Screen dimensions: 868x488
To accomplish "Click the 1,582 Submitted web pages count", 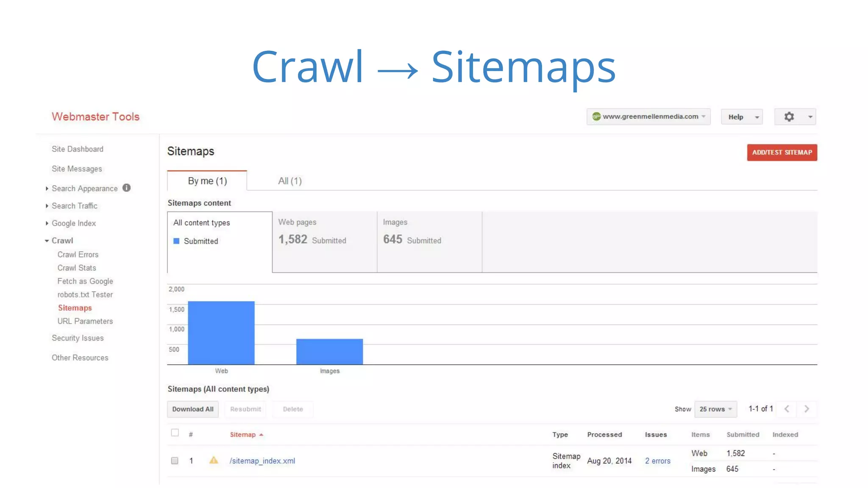I will coord(312,240).
